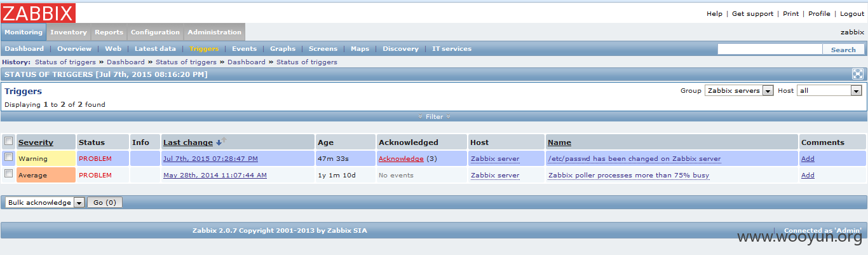Click the No events text
Screen dimensions: 868x255
(396, 175)
